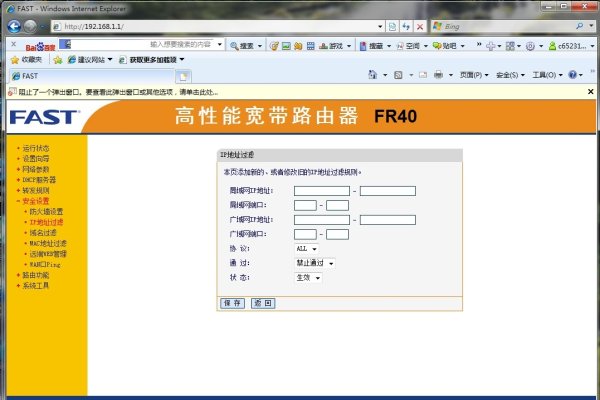Click the RSS feeds icon in command bar
Viewport: 600px width, 400px height.
point(398,75)
